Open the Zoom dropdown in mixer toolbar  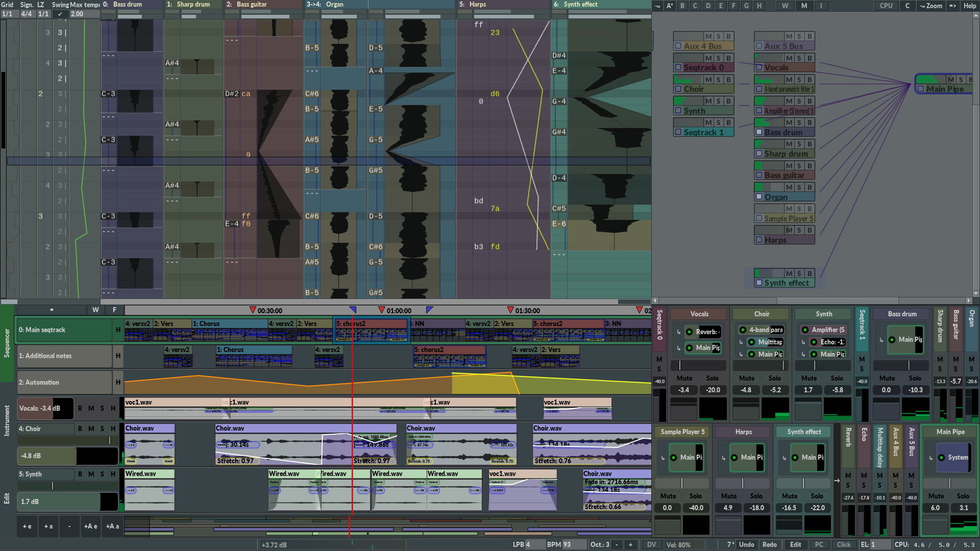[930, 6]
